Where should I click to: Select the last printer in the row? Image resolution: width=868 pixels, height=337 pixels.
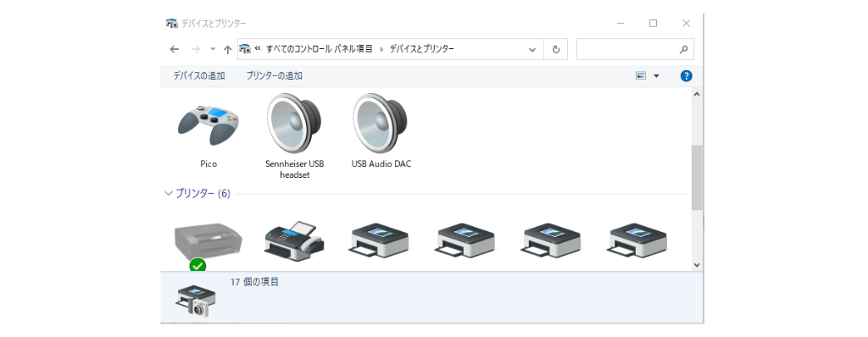click(x=637, y=239)
